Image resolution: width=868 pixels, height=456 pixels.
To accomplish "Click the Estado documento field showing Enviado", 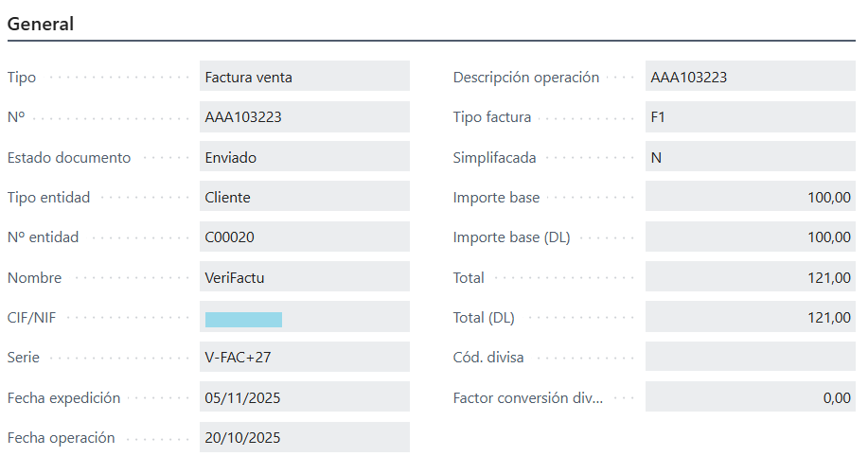I will 304,158.
